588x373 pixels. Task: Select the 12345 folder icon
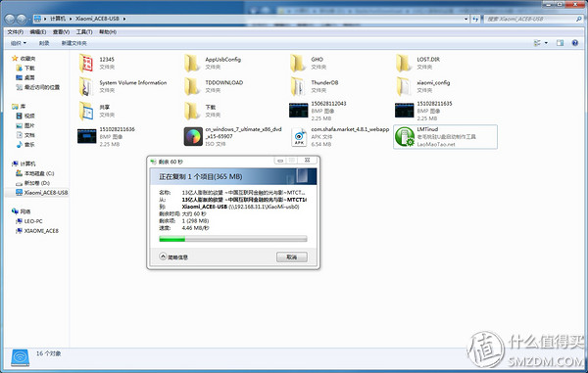click(86, 63)
